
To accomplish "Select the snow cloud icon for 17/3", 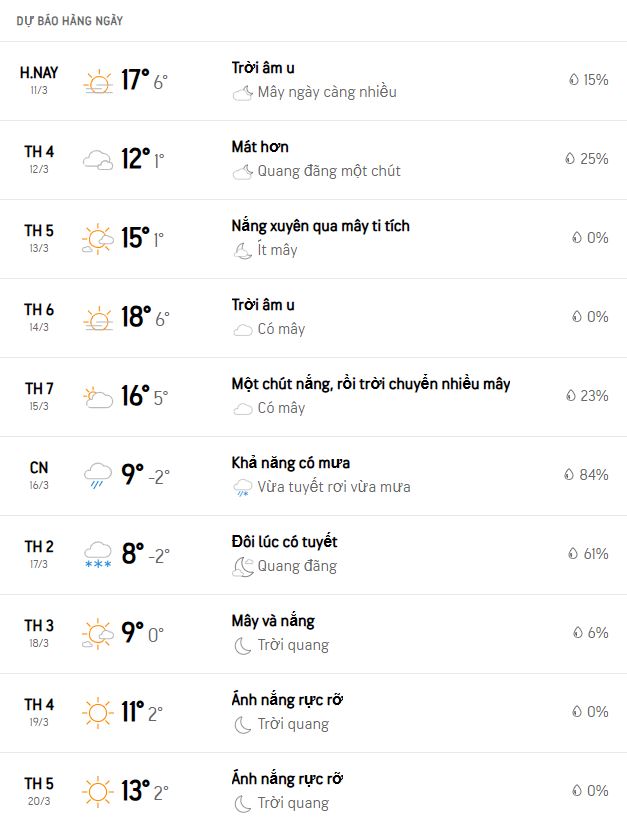I will [x=98, y=555].
